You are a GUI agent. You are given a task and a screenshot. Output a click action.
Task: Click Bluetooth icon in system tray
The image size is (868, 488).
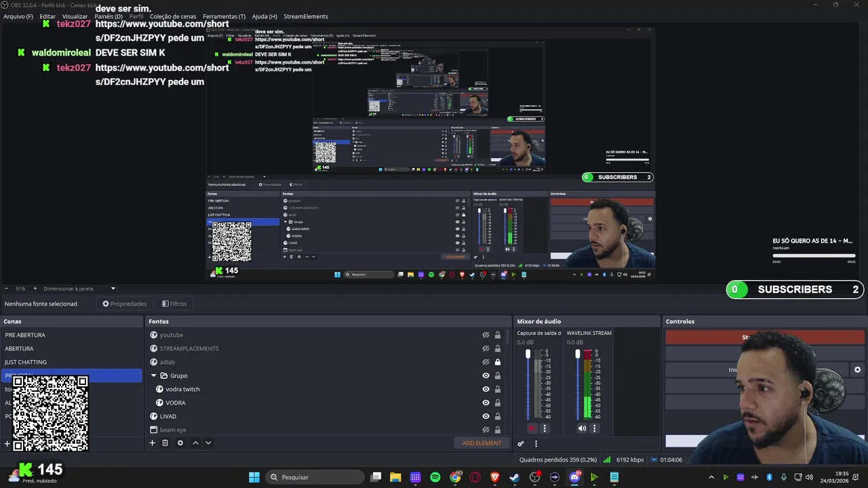pyautogui.click(x=769, y=477)
